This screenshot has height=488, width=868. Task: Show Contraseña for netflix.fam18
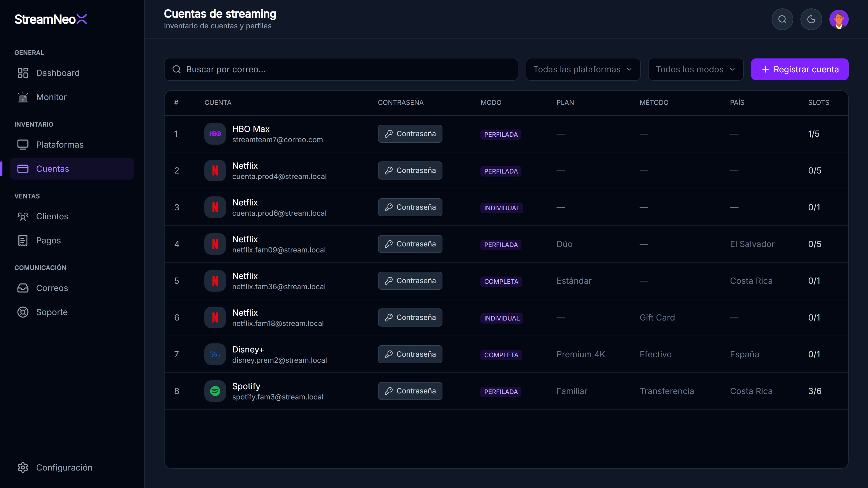(x=410, y=317)
